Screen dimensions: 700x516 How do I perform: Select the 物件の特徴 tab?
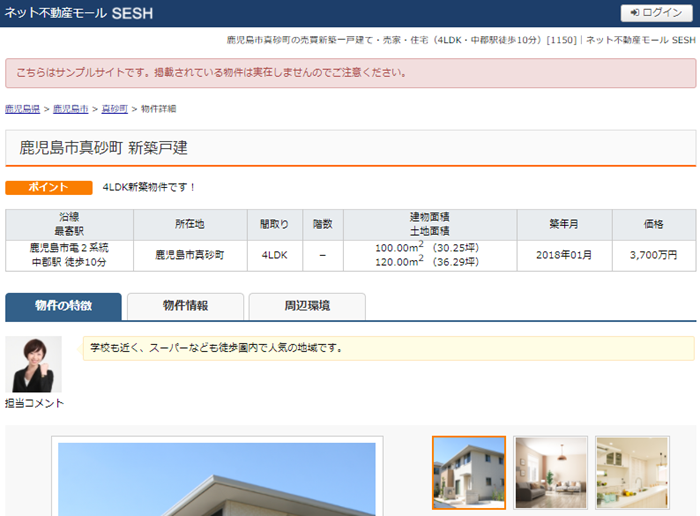(x=63, y=306)
